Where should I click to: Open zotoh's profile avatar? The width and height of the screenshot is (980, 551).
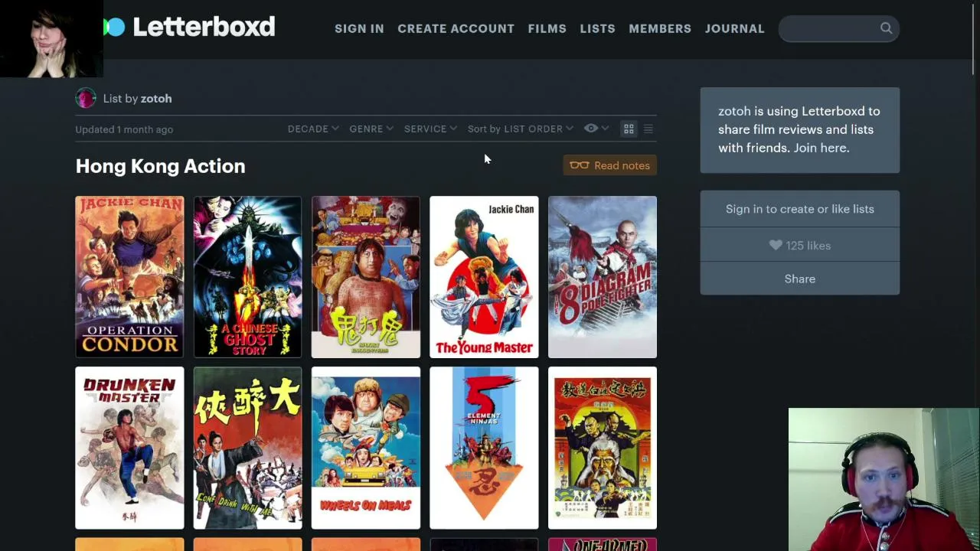(86, 98)
